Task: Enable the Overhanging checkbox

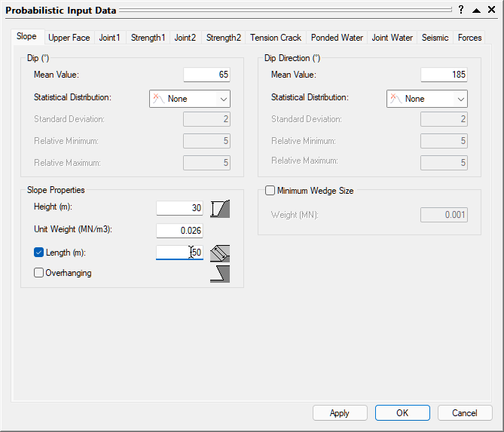Action: click(x=39, y=273)
